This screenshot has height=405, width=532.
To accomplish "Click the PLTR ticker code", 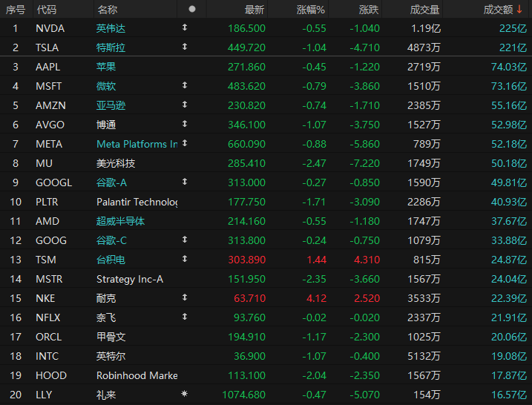I will (x=47, y=202).
